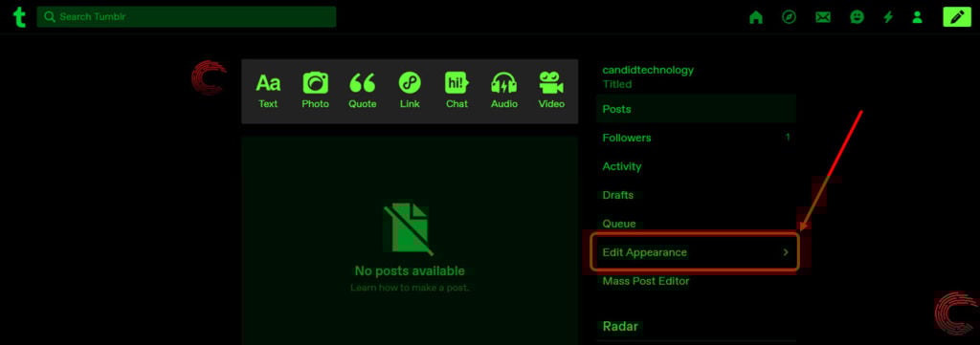Open the Activity lightning bolt icon
The width and height of the screenshot is (980, 345).
(x=888, y=17)
